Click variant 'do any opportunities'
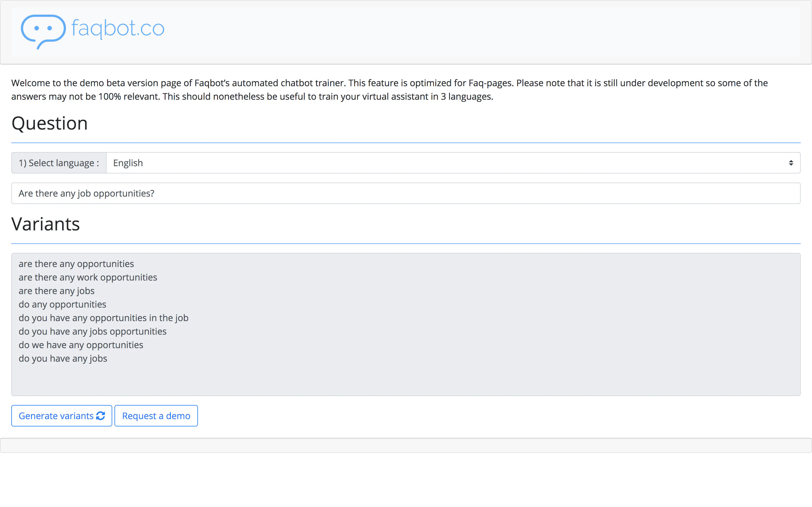Viewport: 812px width, 507px height. 62,304
